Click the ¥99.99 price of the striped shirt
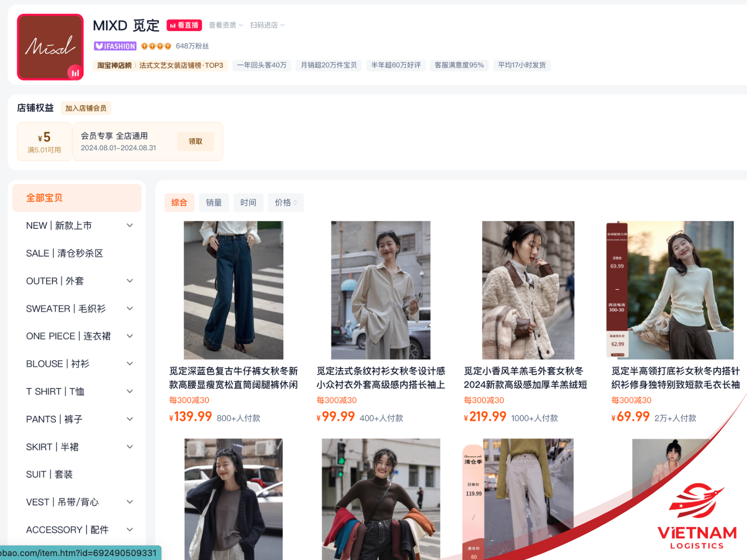The width and height of the screenshot is (747, 560). click(x=336, y=417)
